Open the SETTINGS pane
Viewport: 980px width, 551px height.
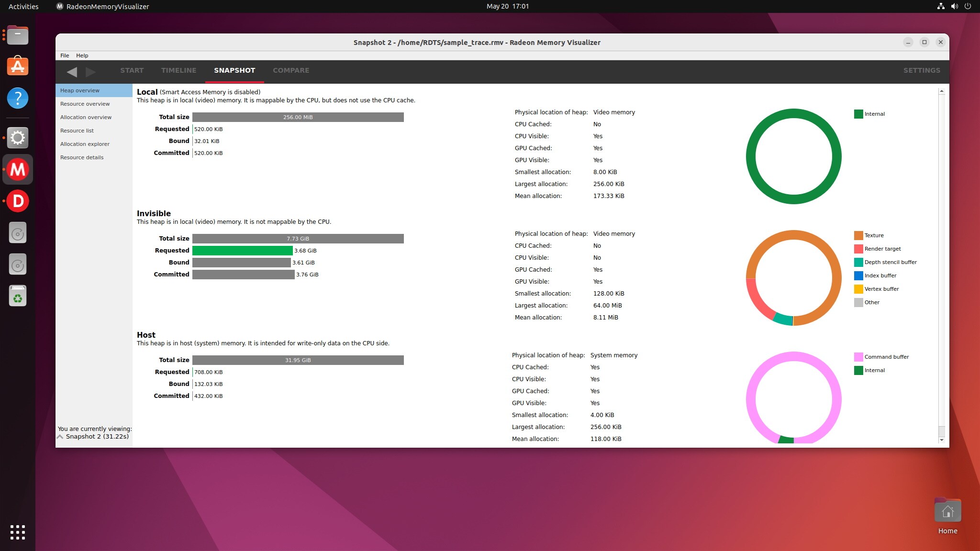click(x=921, y=70)
